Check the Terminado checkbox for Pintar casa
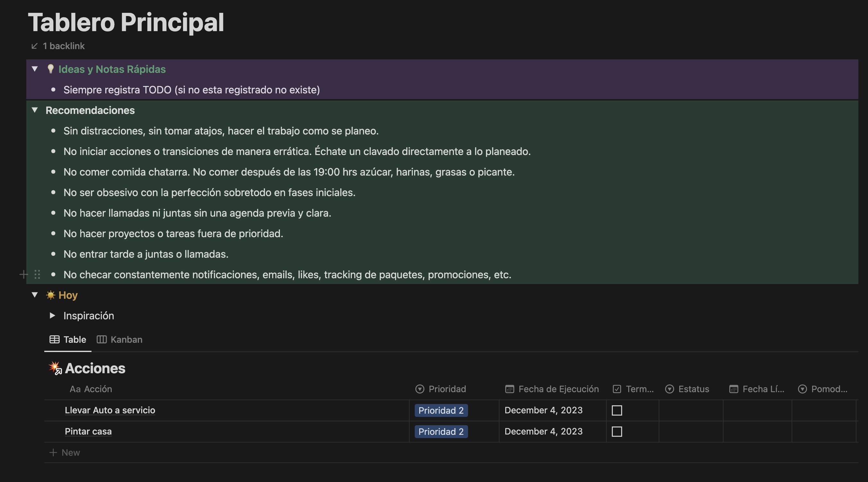 coord(617,432)
